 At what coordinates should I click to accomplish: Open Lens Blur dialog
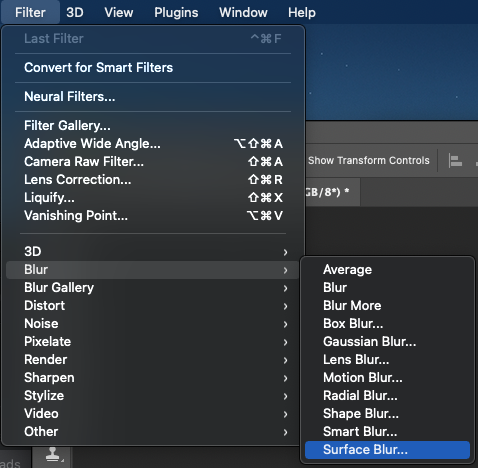tap(387, 360)
